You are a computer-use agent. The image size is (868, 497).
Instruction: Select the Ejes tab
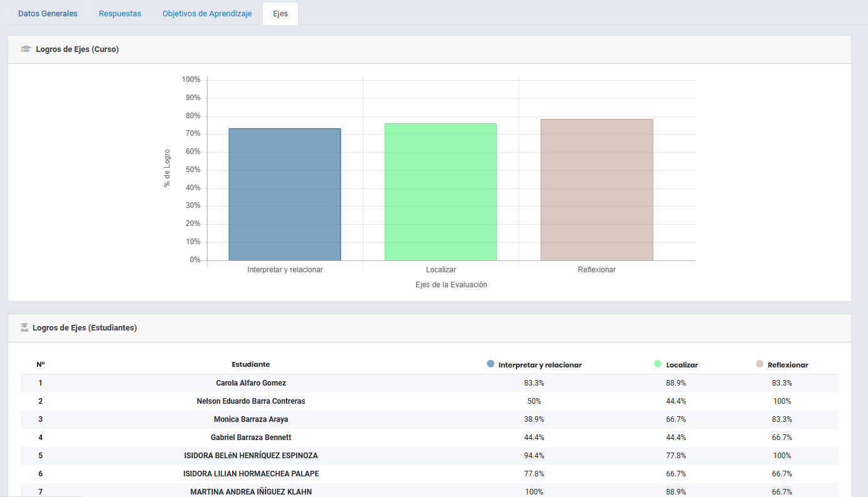[280, 14]
